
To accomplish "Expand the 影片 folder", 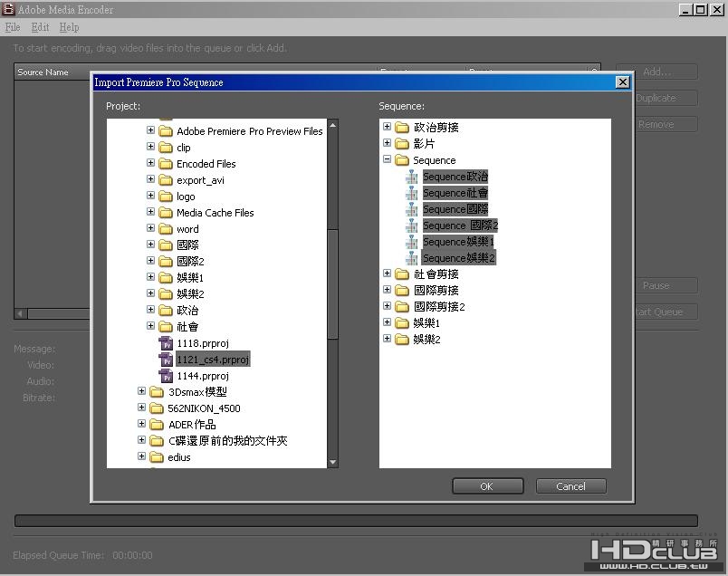I will [x=388, y=142].
